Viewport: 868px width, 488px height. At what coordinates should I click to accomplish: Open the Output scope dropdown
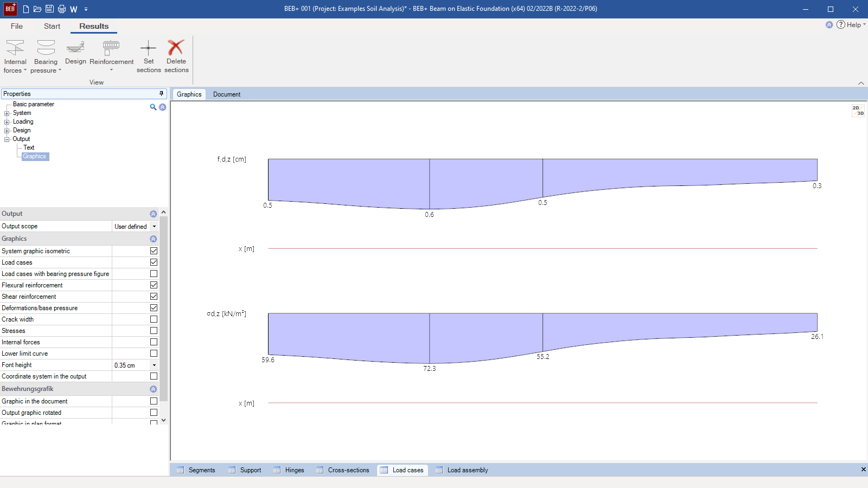coord(154,226)
